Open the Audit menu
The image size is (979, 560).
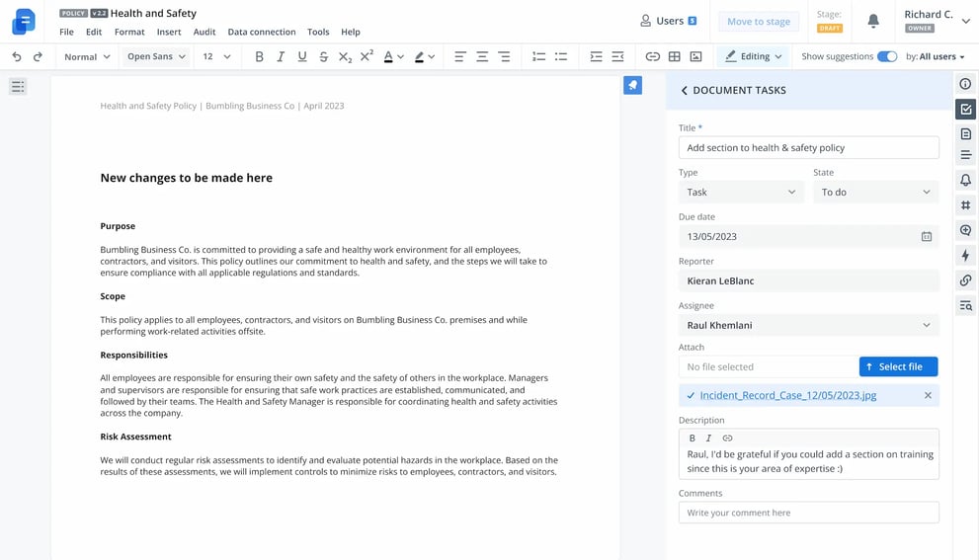tap(204, 32)
